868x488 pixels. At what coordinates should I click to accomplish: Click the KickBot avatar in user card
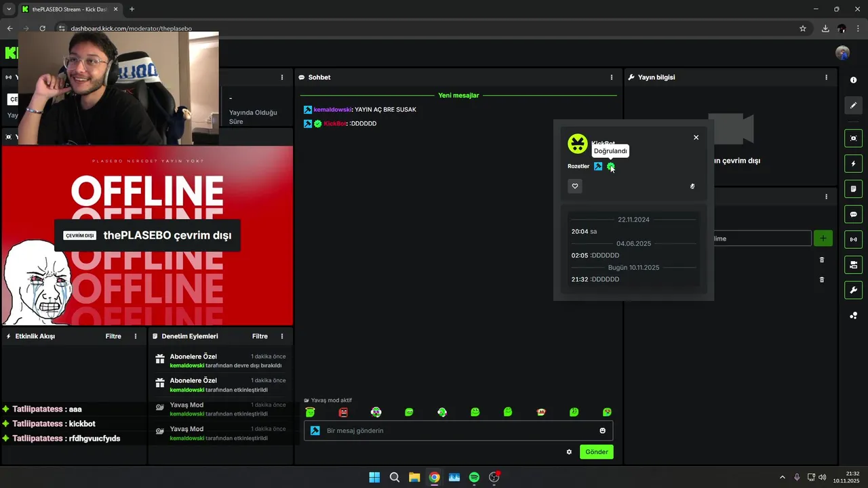click(x=578, y=144)
